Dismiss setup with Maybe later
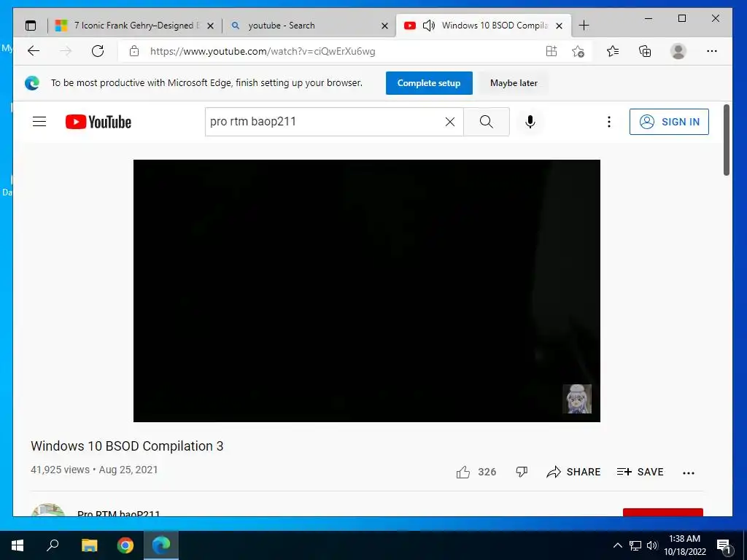747x560 pixels. point(514,83)
